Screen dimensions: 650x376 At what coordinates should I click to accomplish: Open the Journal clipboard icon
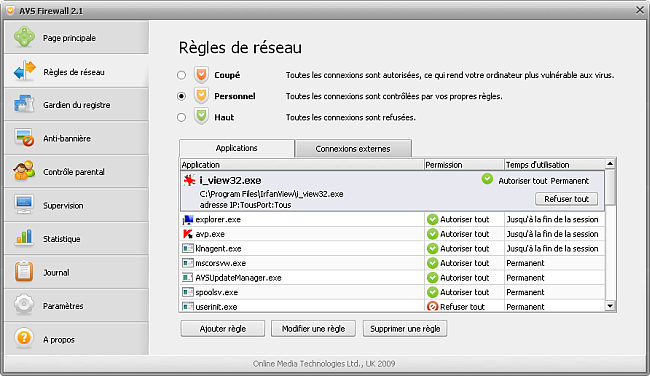click(x=24, y=271)
